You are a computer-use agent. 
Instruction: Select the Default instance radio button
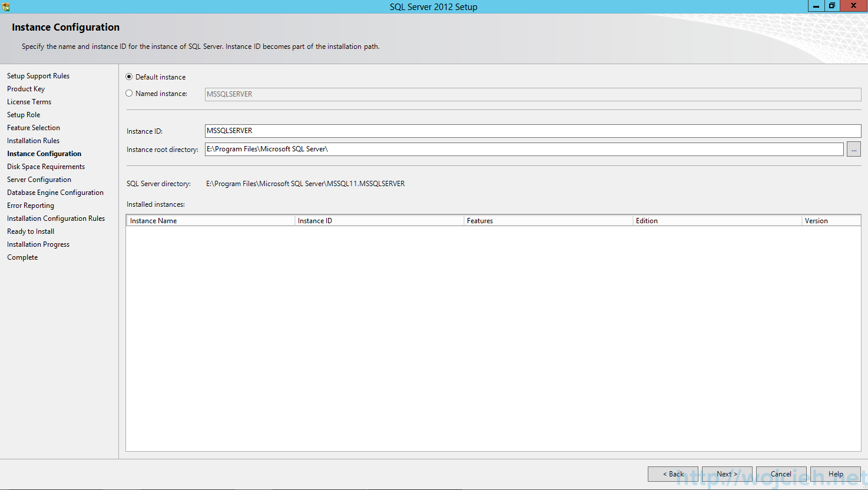pyautogui.click(x=129, y=77)
